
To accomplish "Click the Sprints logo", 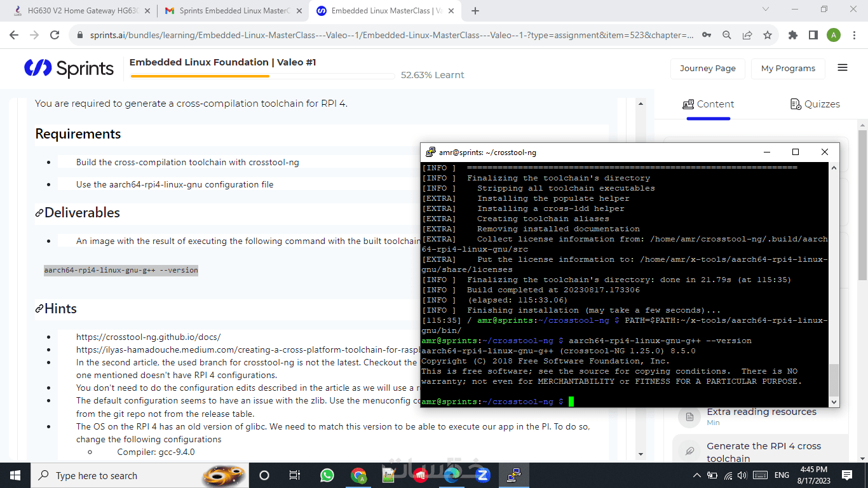I will point(69,68).
